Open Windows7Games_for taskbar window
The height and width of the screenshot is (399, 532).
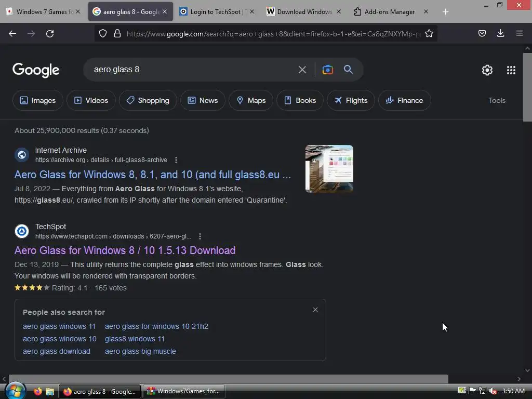coord(183,391)
